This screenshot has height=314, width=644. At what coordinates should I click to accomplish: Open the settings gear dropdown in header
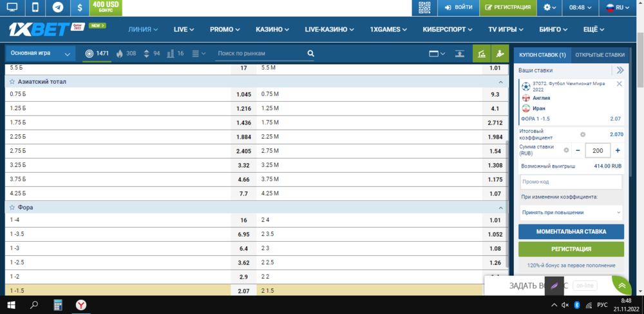(x=549, y=7)
